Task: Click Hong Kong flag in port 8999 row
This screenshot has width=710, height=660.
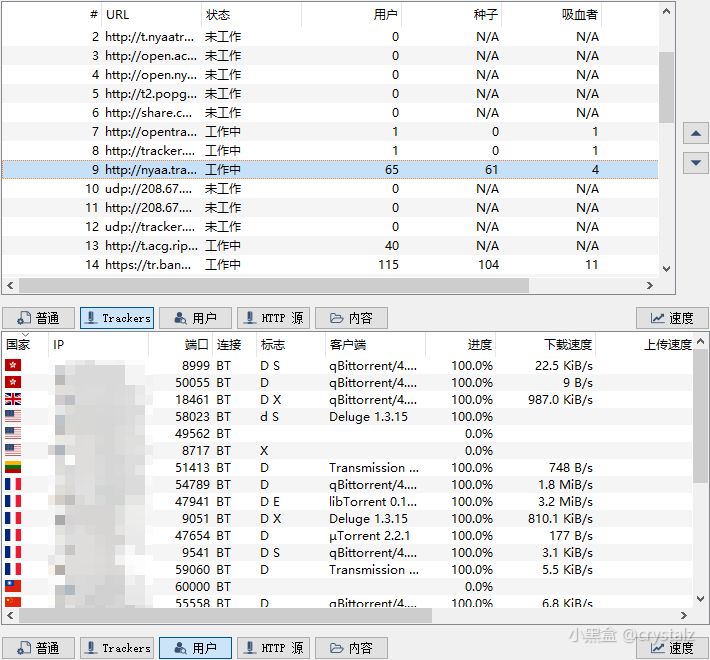Action: tap(13, 365)
